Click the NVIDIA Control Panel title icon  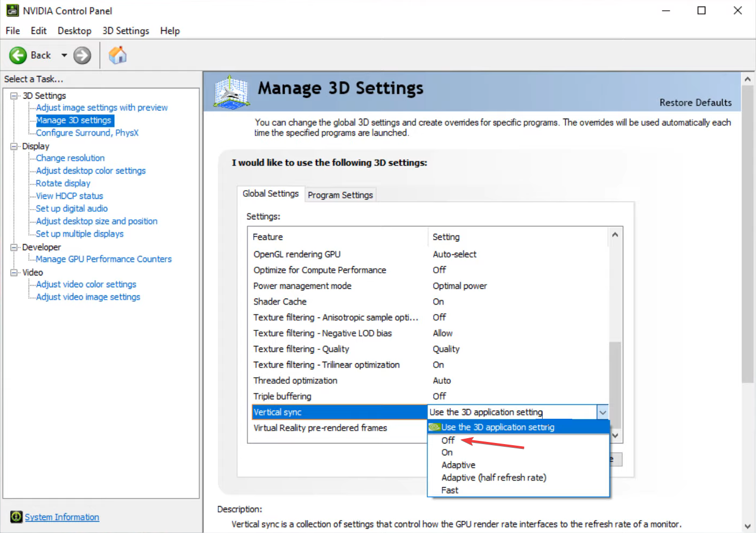[12, 11]
